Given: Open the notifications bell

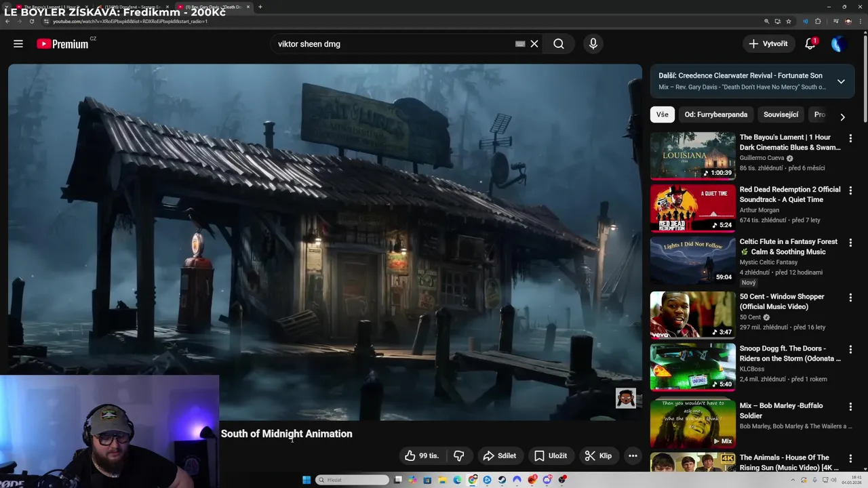Looking at the screenshot, I should tap(810, 43).
